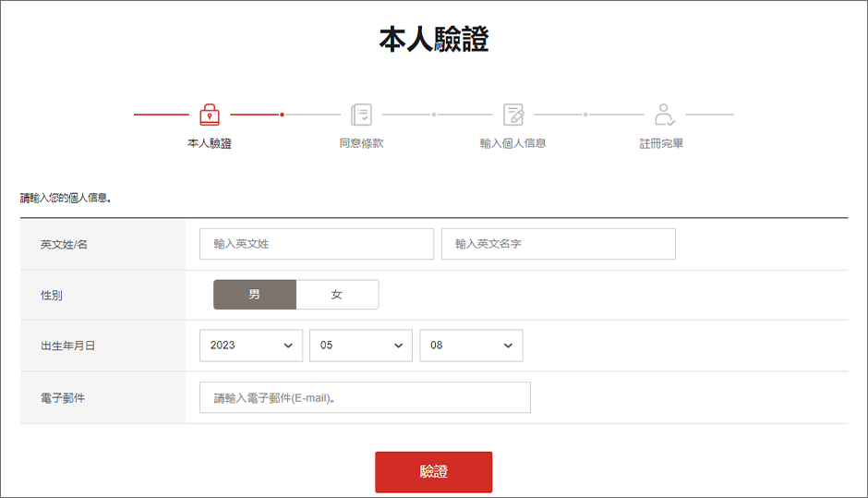Select the 輸入個人信息 step label
Image resolution: width=868 pixels, height=498 pixels.
513,144
